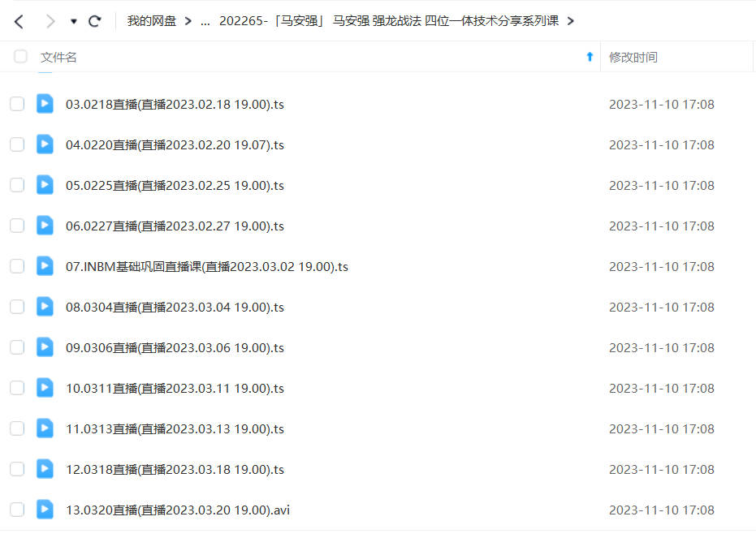Open 09.0306直播(直播2023.03.06 19.00).ts
Viewport: 756px width, 538px height.
click(175, 348)
